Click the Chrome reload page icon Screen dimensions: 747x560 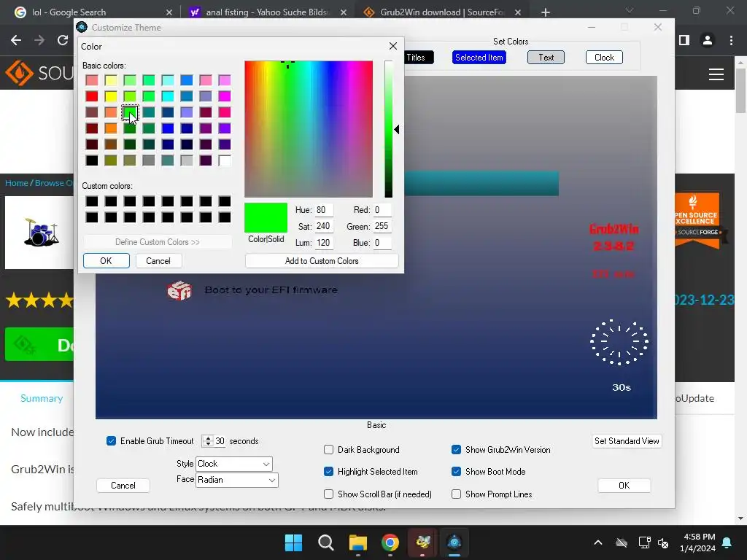tap(63, 41)
